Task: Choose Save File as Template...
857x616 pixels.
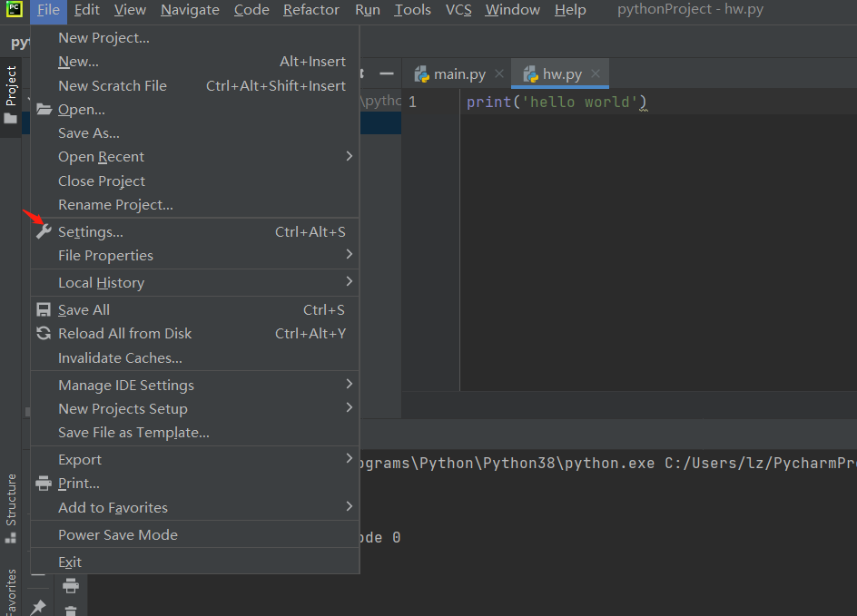Action: (x=194, y=432)
